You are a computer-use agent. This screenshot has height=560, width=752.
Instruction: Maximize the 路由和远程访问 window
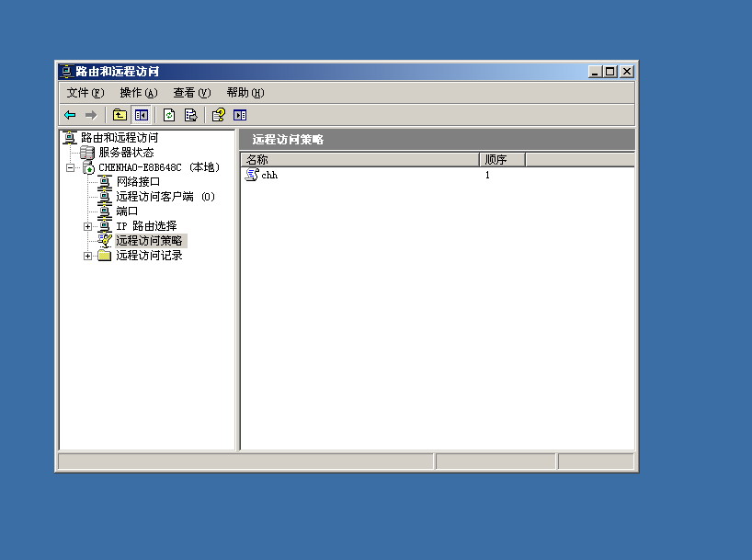click(x=610, y=72)
